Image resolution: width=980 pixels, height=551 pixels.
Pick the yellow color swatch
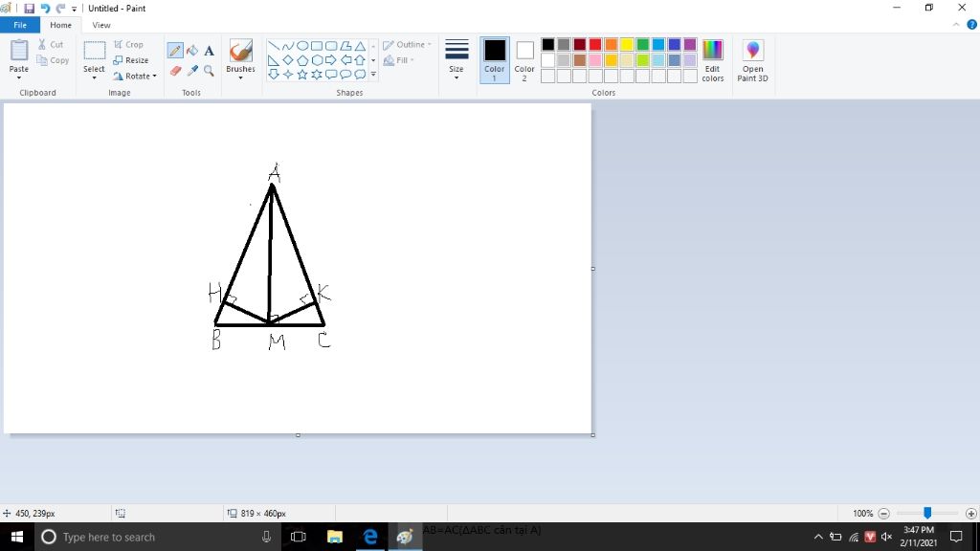pos(627,44)
